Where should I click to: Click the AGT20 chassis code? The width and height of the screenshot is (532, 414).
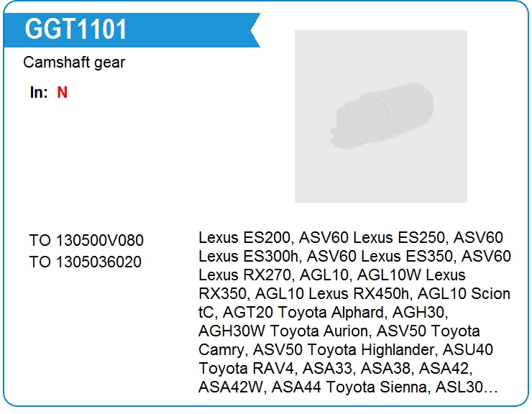pos(248,312)
